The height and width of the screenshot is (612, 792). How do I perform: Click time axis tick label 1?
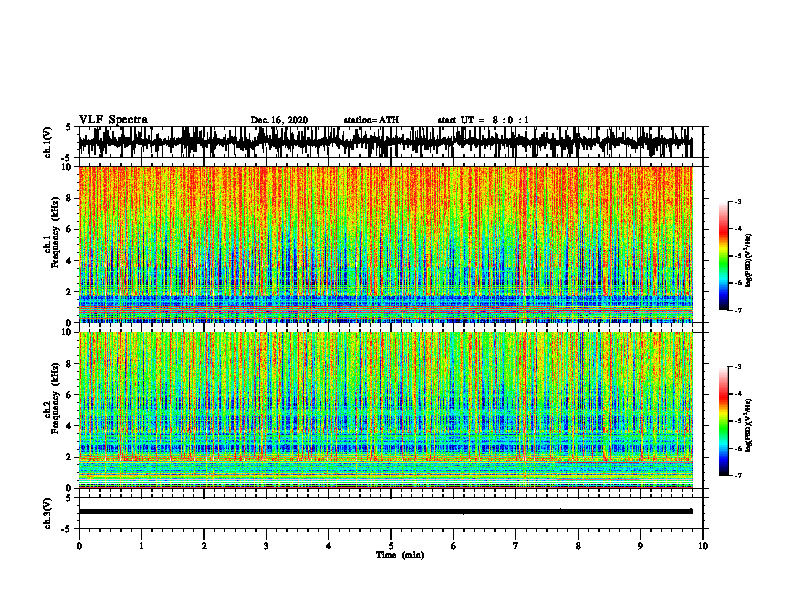(141, 546)
